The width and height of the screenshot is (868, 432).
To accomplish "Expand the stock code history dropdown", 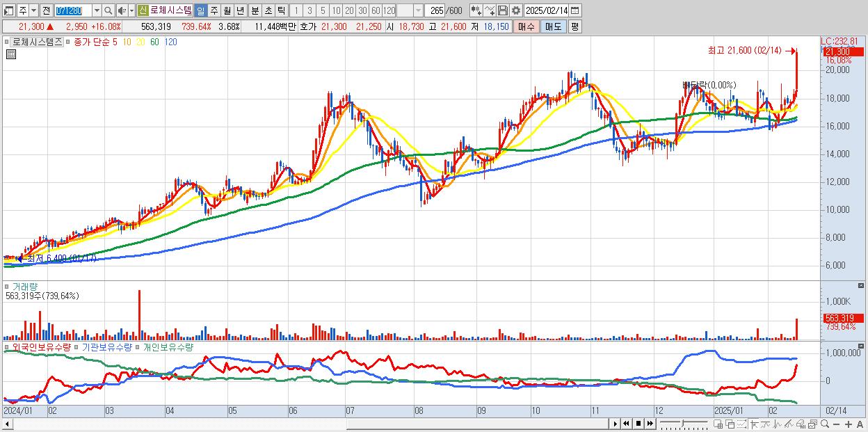I will tap(97, 10).
